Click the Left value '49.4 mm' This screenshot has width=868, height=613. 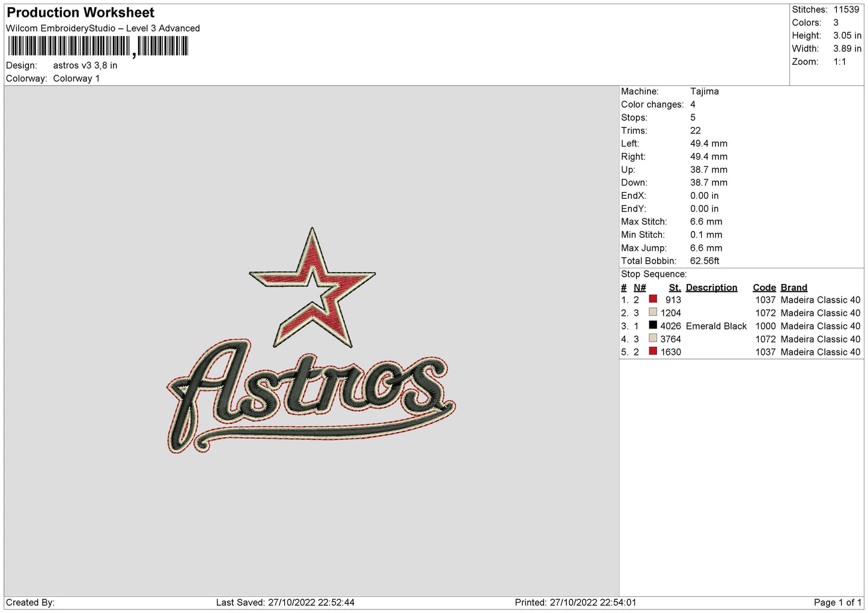709,143
